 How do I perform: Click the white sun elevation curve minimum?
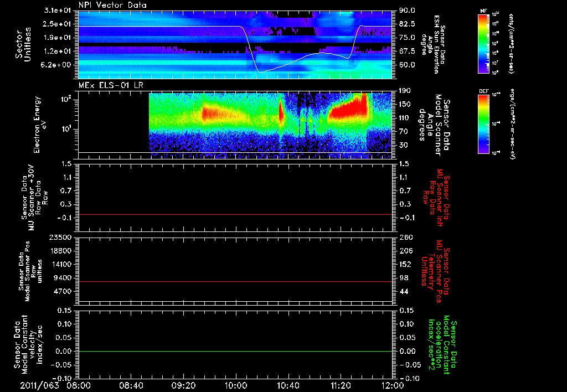coord(260,73)
